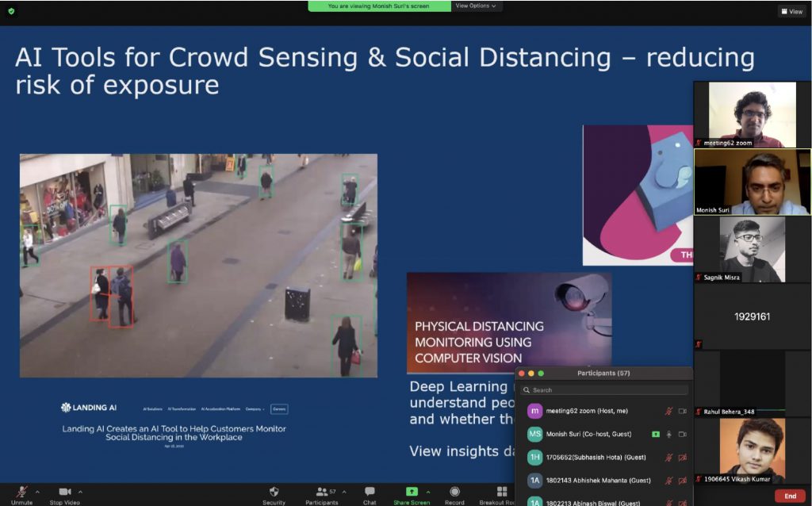Image resolution: width=812 pixels, height=506 pixels.
Task: Select the 1906645 Vikash Kumar video tile
Action: (x=752, y=451)
